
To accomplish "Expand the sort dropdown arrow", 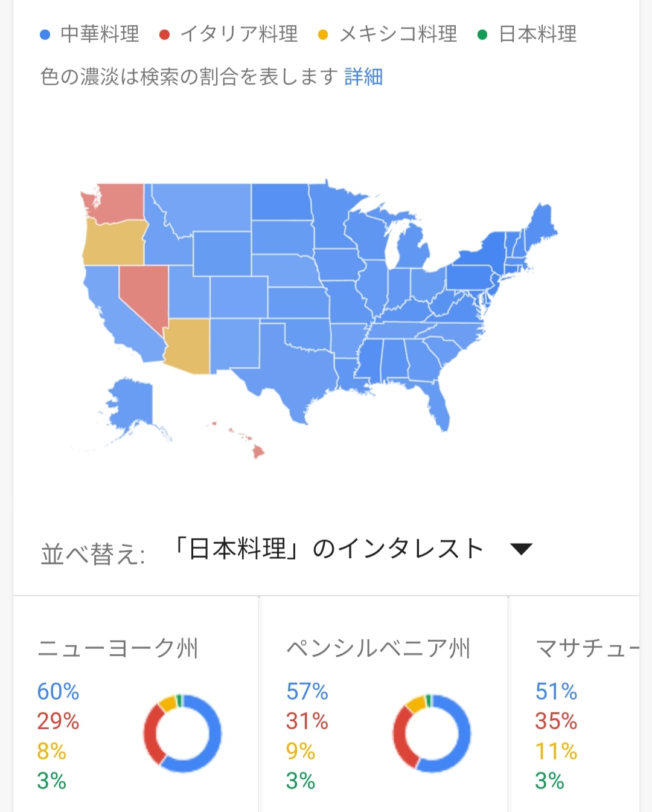I will point(521,549).
